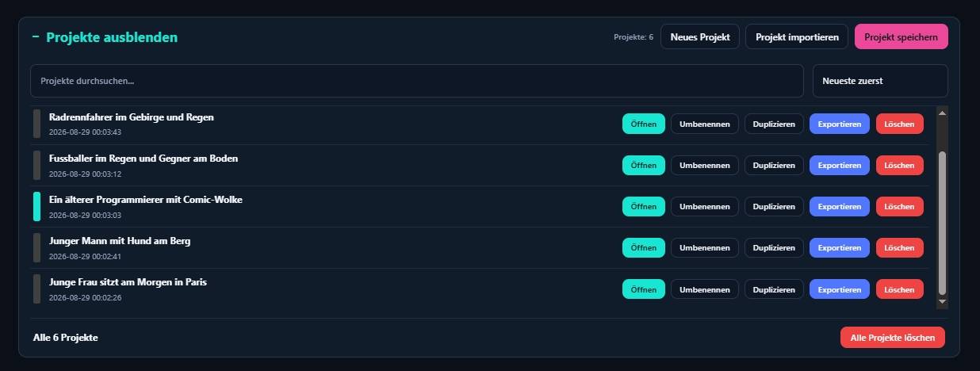
Task: Delete Junge Frau sitzt am Morgen project
Action: [900, 289]
